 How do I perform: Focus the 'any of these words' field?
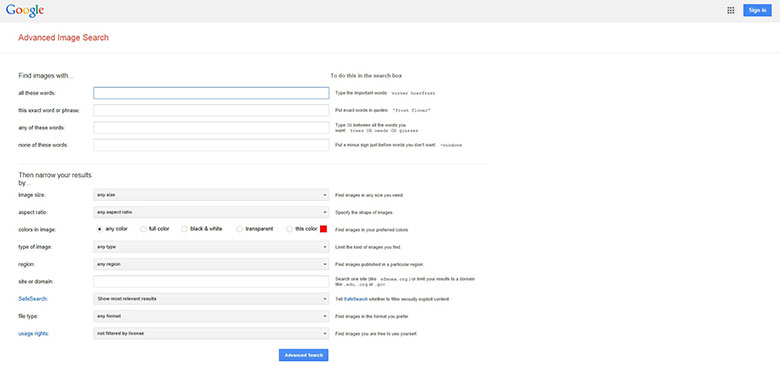(x=211, y=128)
